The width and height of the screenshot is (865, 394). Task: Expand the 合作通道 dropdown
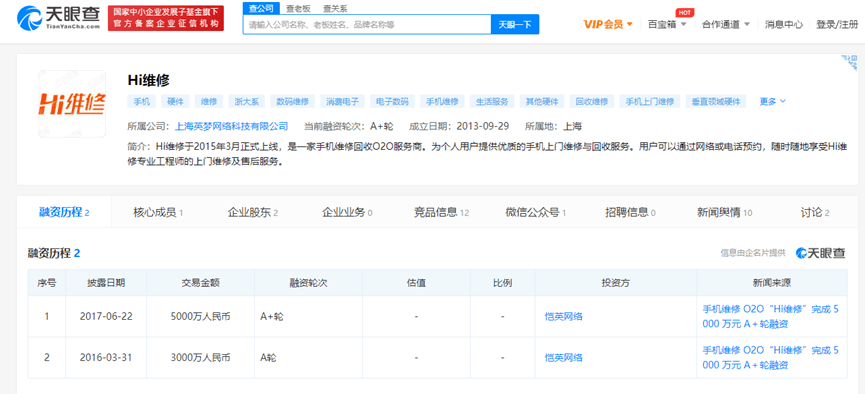(x=725, y=24)
